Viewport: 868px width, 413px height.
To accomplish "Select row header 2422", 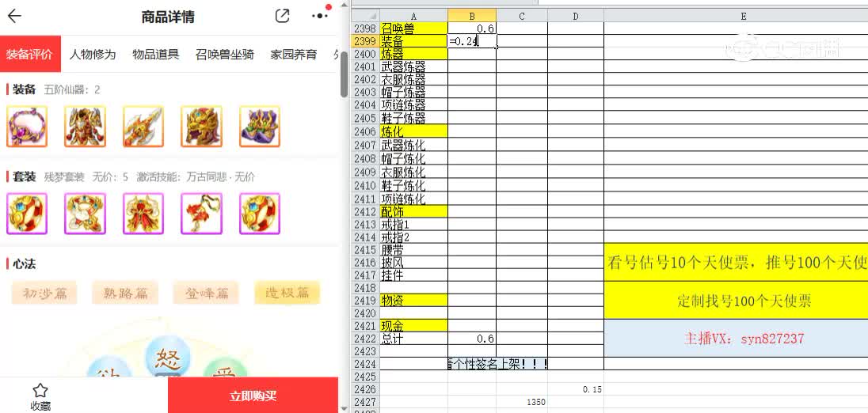I will (x=365, y=339).
